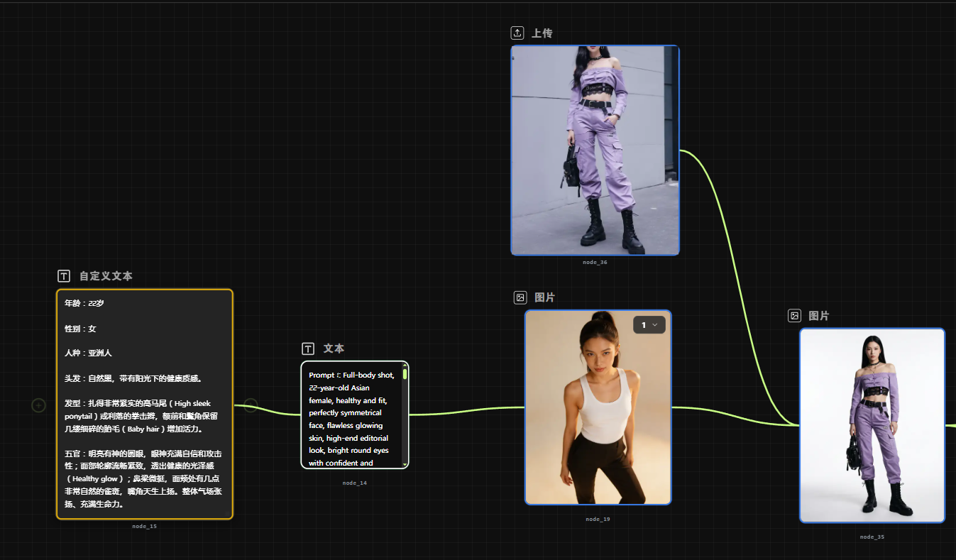Image resolution: width=956 pixels, height=560 pixels.
Task: Click the plus port right of 自定义文本 node
Action: pyautogui.click(x=251, y=405)
